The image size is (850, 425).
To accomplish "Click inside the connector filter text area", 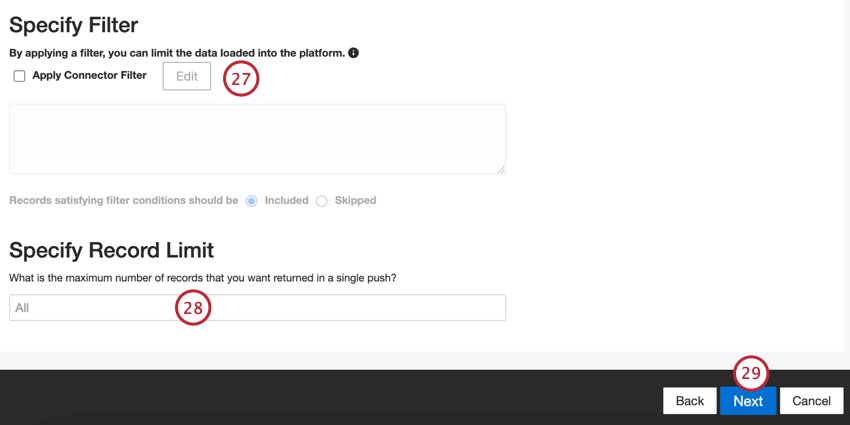I will click(x=257, y=139).
